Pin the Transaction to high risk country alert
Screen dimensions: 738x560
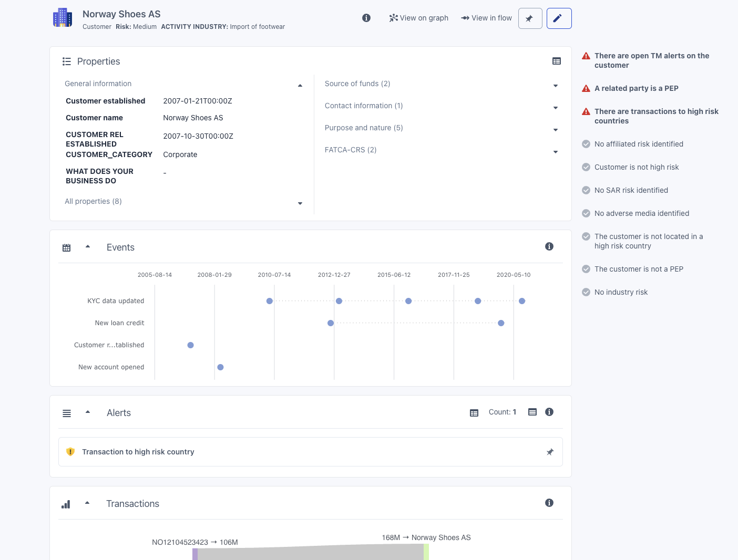[550, 452]
